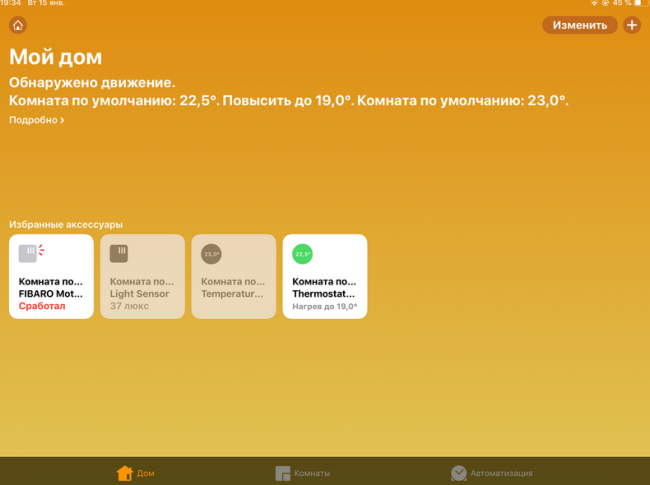Image resolution: width=650 pixels, height=485 pixels.
Task: Toggle the Thermostat tile labeled Нагрев до 19,0°
Action: [325, 290]
